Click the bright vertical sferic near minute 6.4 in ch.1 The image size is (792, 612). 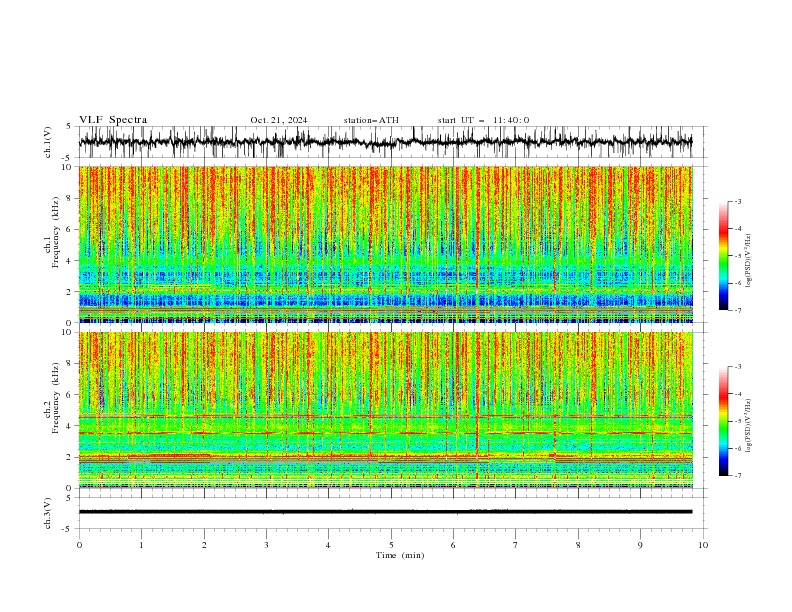[x=477, y=244]
